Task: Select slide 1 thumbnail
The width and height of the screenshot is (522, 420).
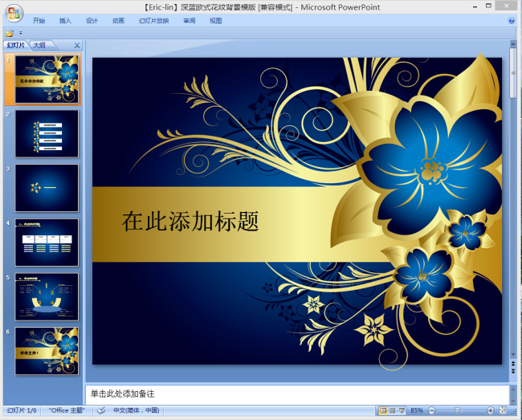Action: tap(47, 80)
